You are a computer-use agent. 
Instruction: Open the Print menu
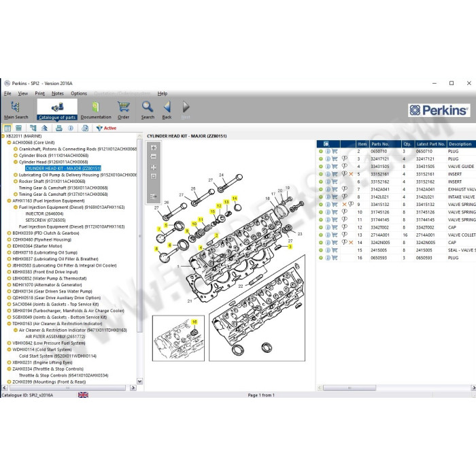(39, 94)
